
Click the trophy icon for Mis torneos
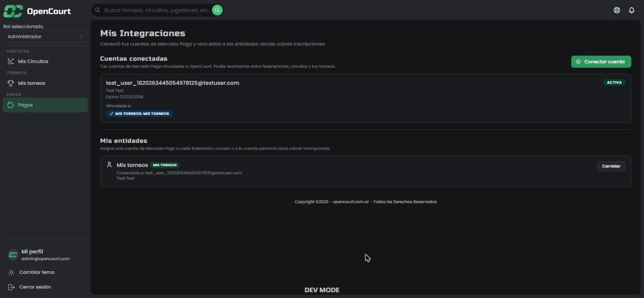[11, 83]
